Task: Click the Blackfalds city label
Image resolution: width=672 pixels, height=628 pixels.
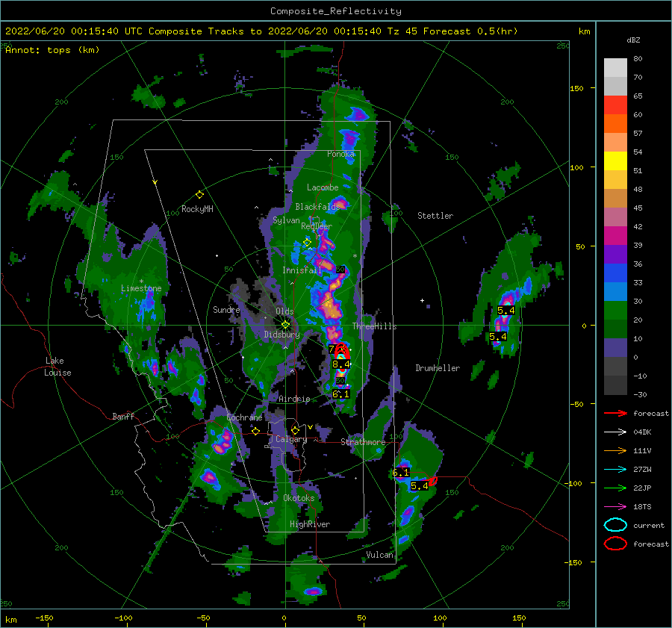Action: [317, 207]
